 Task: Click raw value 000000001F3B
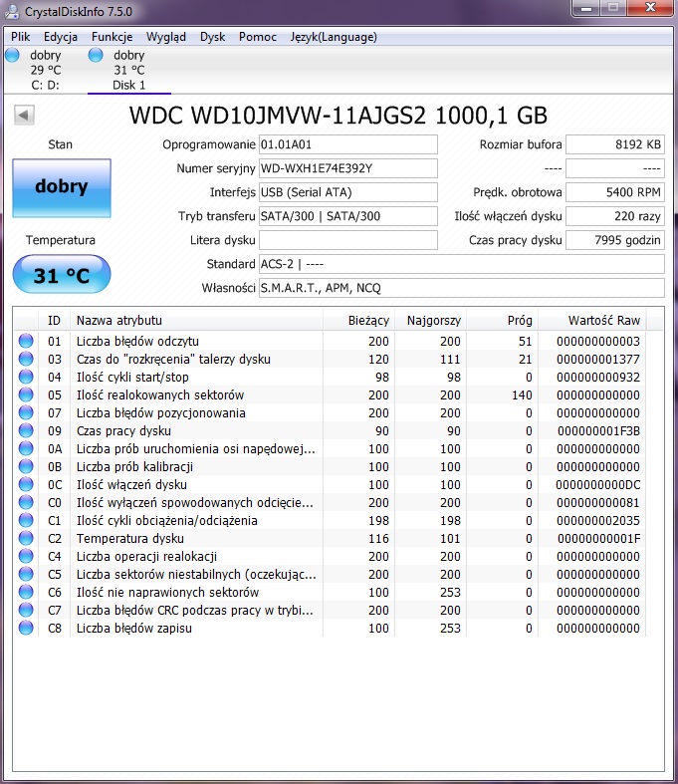598,431
